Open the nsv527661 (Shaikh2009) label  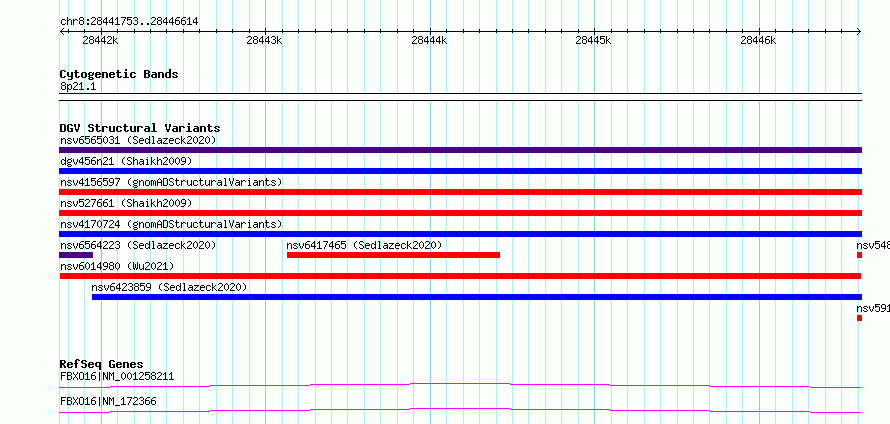click(x=126, y=203)
